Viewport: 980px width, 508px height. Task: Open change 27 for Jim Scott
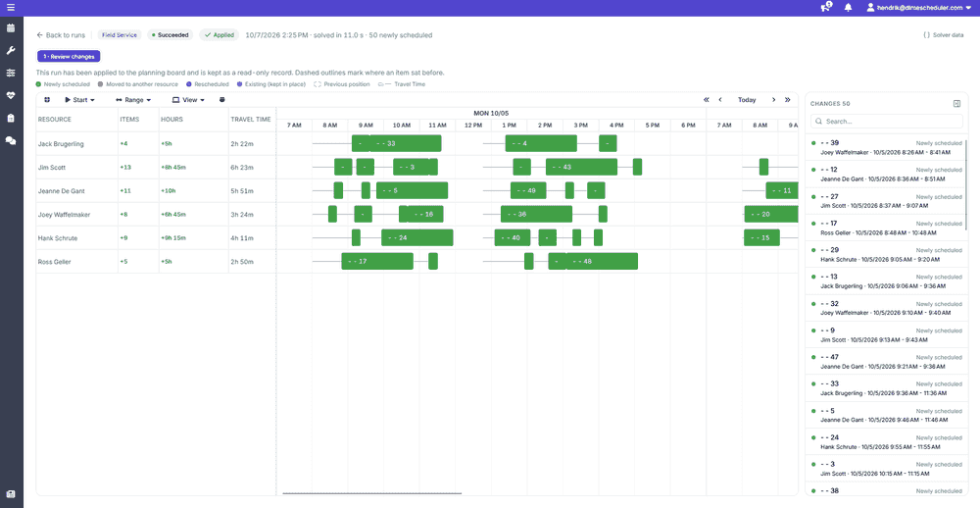pos(886,201)
